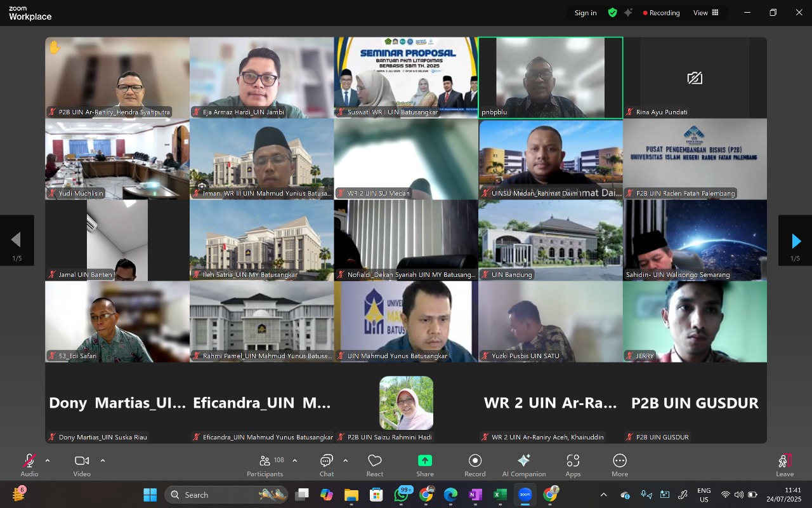The image size is (812, 508).
Task: Go to next gallery page arrow
Action: 796,241
